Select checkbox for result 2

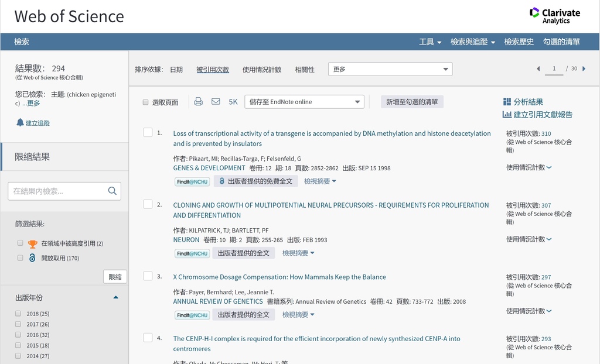pyautogui.click(x=148, y=204)
